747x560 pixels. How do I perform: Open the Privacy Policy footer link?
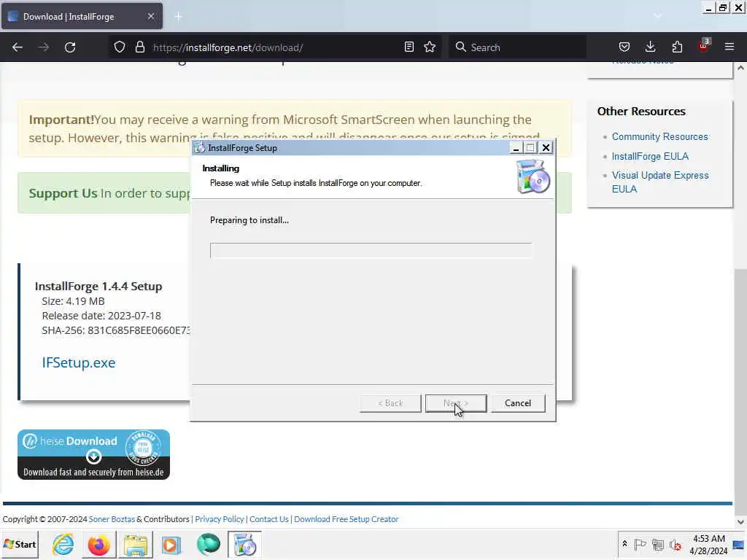219,519
